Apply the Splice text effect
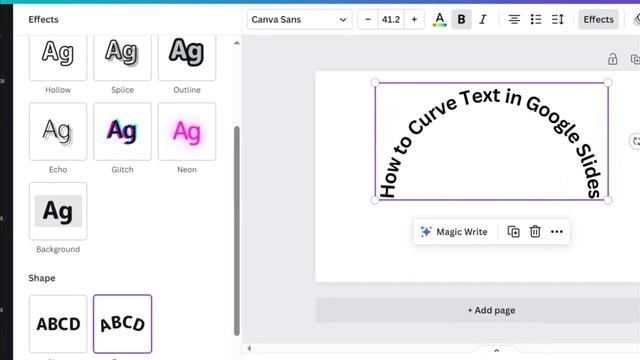This screenshot has height=360, width=640. [122, 57]
